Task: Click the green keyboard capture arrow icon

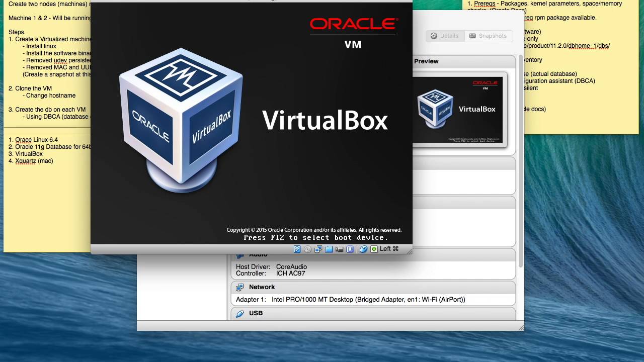Action: click(374, 249)
